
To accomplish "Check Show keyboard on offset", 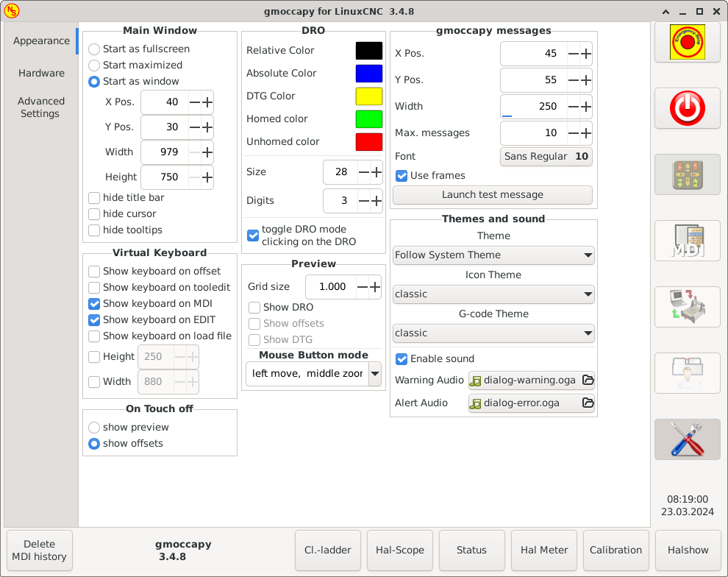I will [93, 271].
